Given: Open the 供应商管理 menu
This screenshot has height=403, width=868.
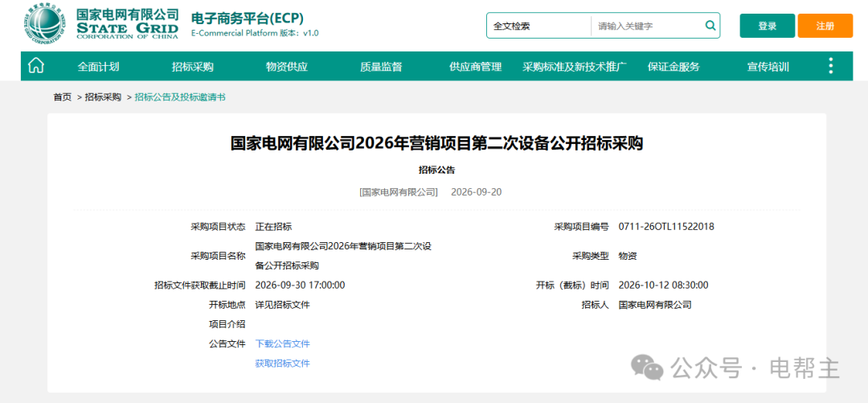Looking at the screenshot, I should (x=476, y=67).
